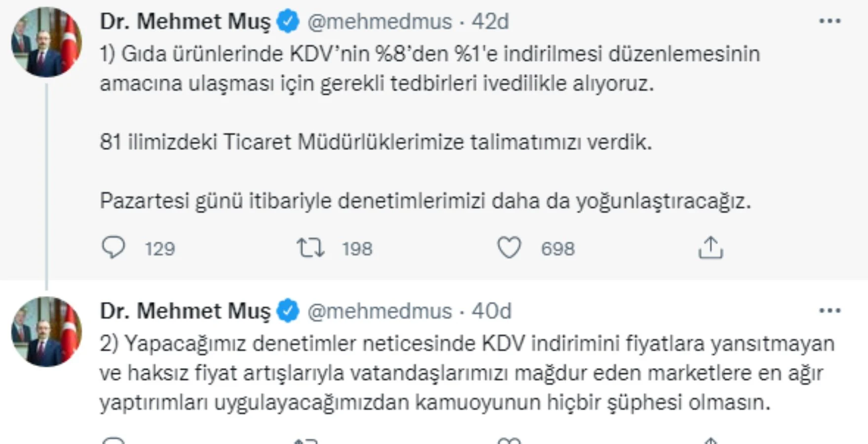Screen dimensions: 868x444
Task: Click the 42d timestamp on the first tweet
Action: pyautogui.click(x=493, y=21)
